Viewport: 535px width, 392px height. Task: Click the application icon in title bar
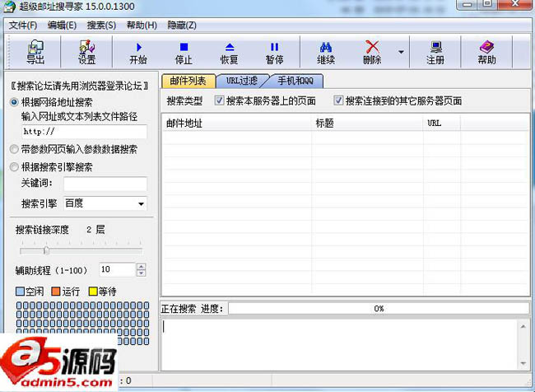coord(9,6)
